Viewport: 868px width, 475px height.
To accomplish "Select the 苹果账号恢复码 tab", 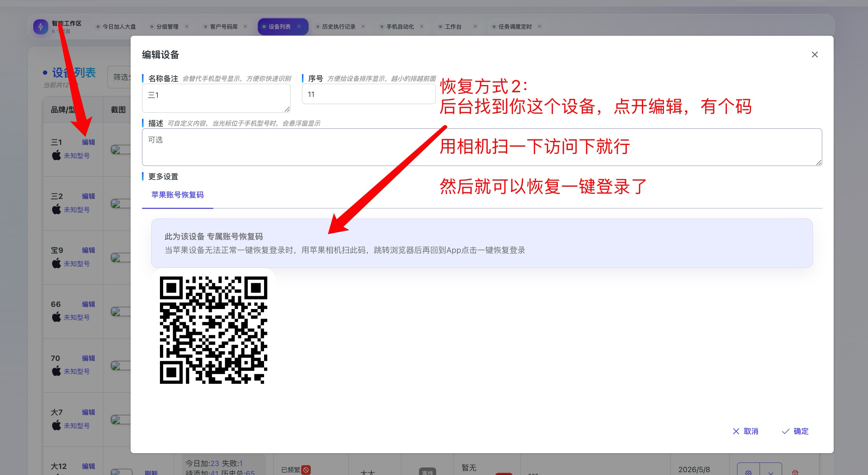I will coord(177,195).
